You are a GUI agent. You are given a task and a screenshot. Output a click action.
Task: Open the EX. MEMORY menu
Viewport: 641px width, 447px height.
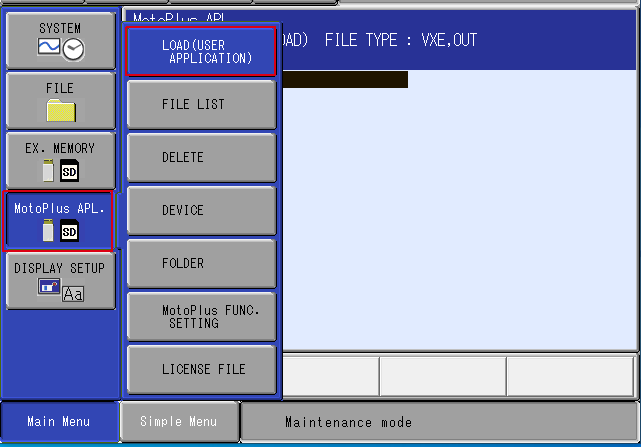61,160
